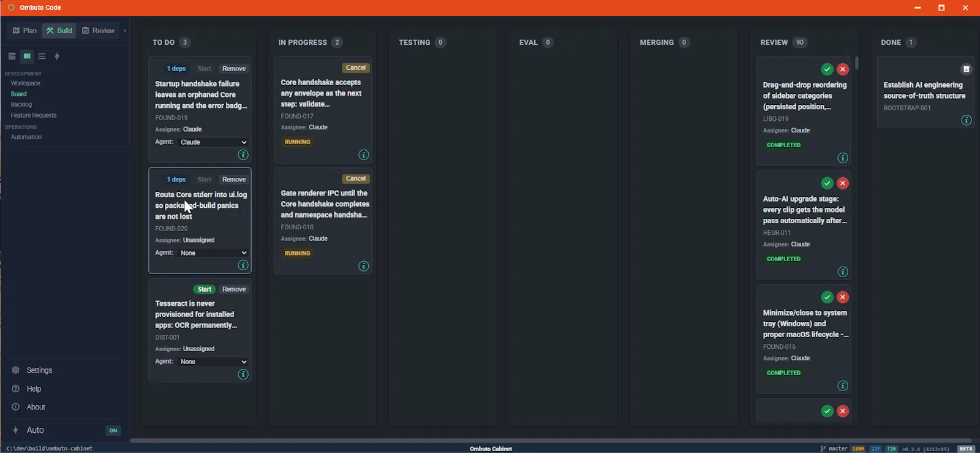Open info for the BOOTSTRAP-001 card
The width and height of the screenshot is (980, 453).
click(967, 120)
